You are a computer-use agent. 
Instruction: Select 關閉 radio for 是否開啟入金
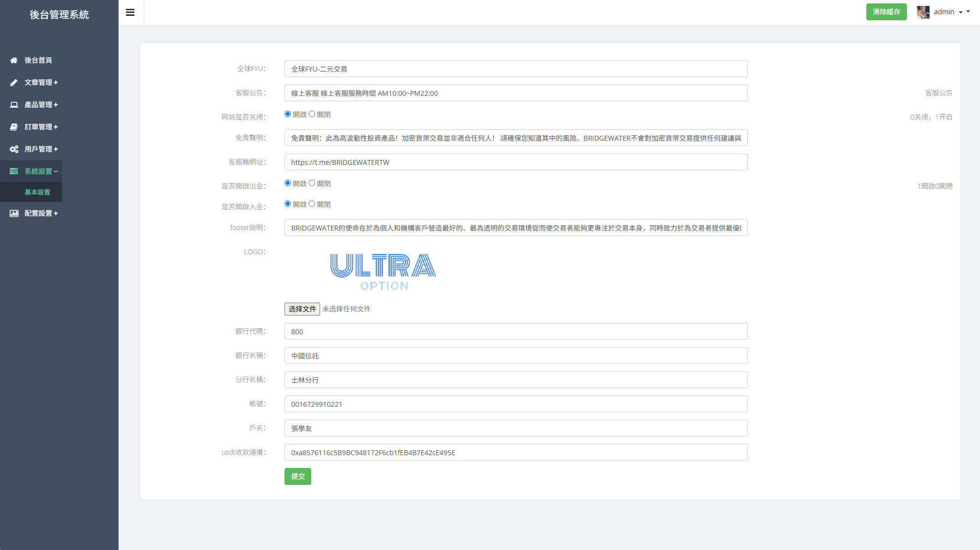point(312,204)
